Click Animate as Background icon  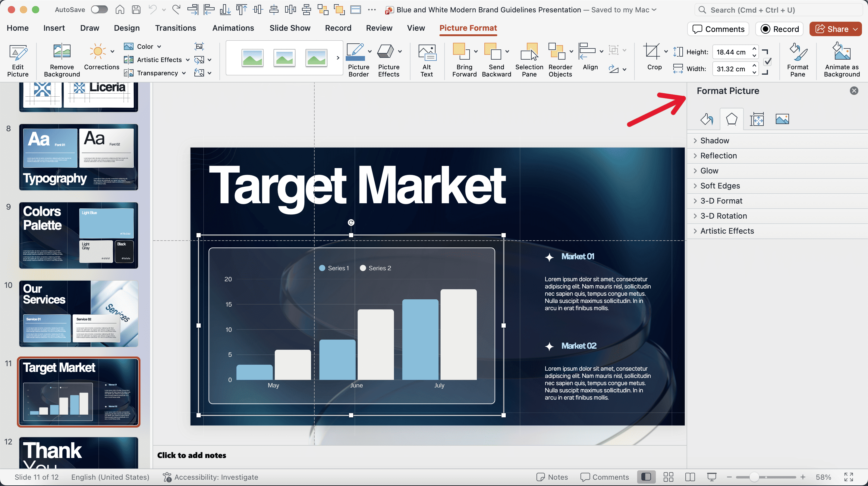(x=841, y=52)
